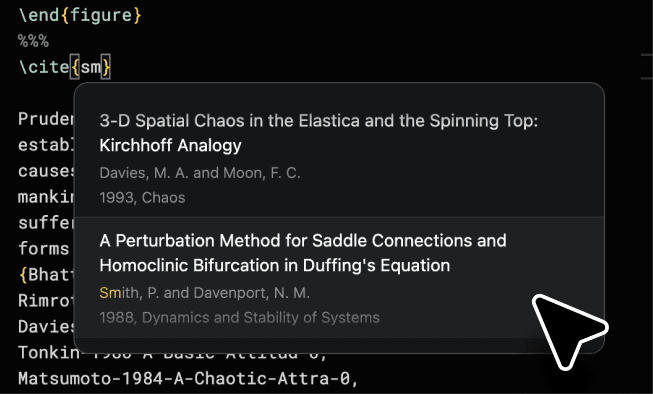Click the highlighted Sm match in Smith
653x394 pixels.
tap(110, 293)
